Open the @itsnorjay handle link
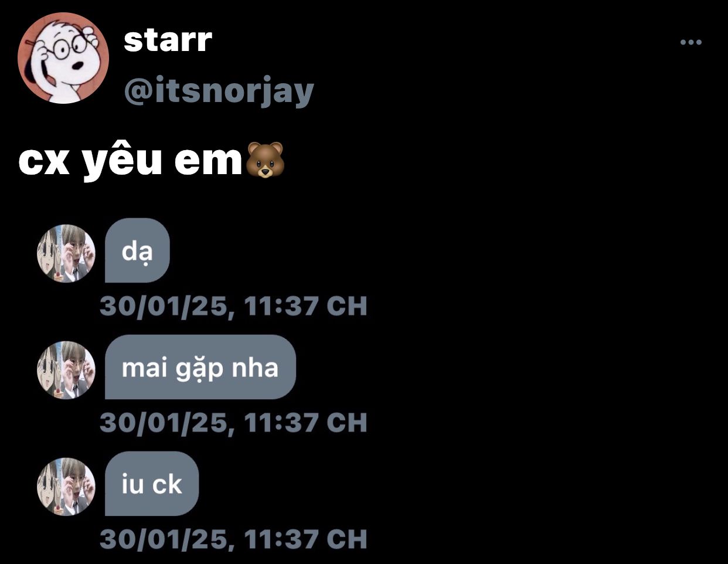 [x=219, y=91]
